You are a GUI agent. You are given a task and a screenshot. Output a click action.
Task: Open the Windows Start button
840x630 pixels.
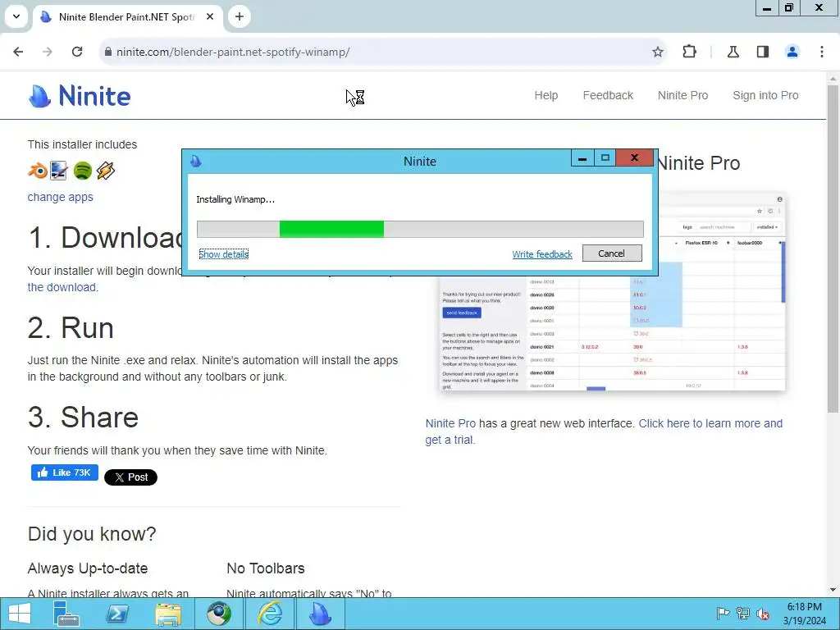20,614
